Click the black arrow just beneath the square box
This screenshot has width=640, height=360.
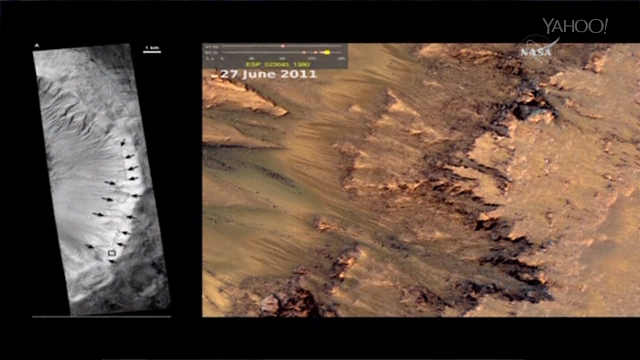112,262
